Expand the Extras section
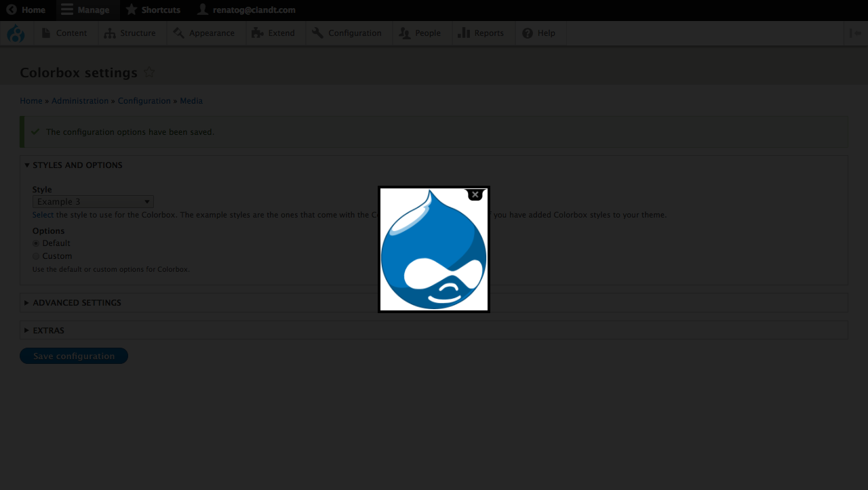868x490 pixels. click(45, 331)
